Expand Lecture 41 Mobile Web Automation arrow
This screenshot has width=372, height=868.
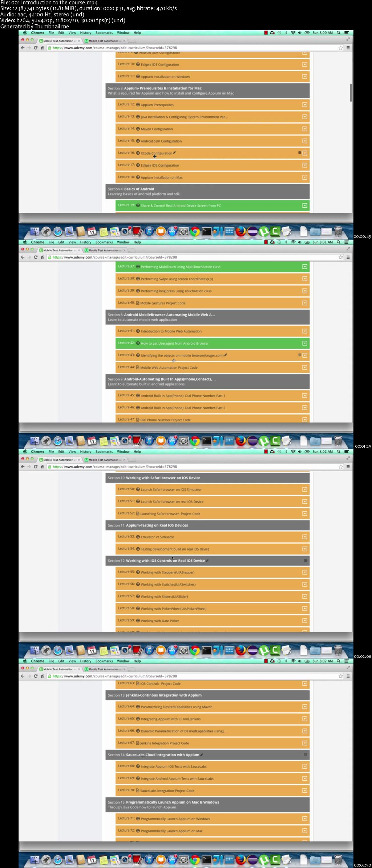tap(305, 331)
